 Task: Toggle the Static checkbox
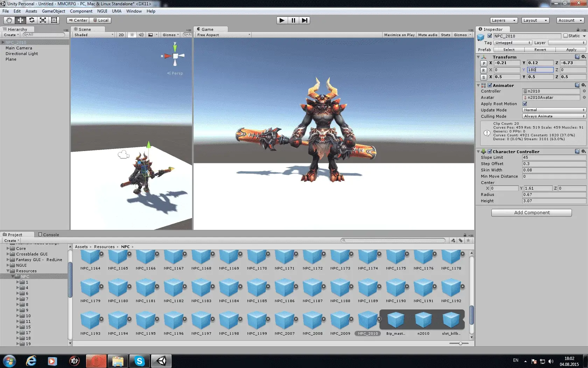(x=565, y=36)
